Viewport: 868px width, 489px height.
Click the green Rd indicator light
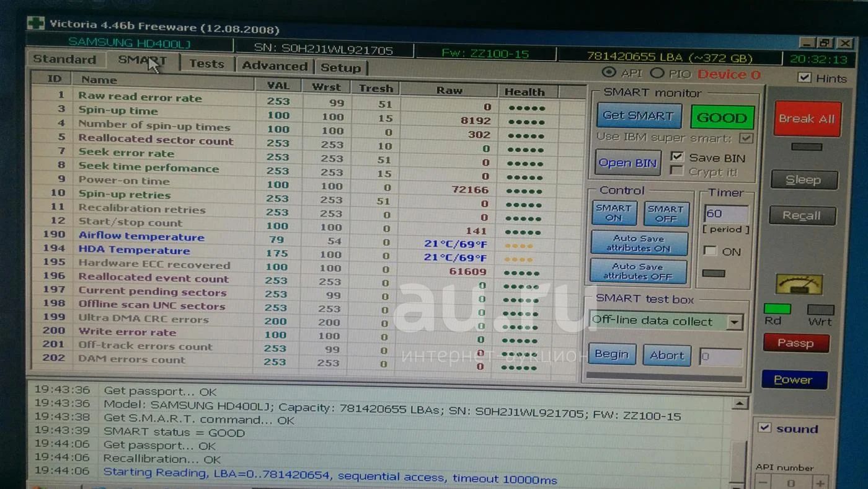[x=777, y=308]
